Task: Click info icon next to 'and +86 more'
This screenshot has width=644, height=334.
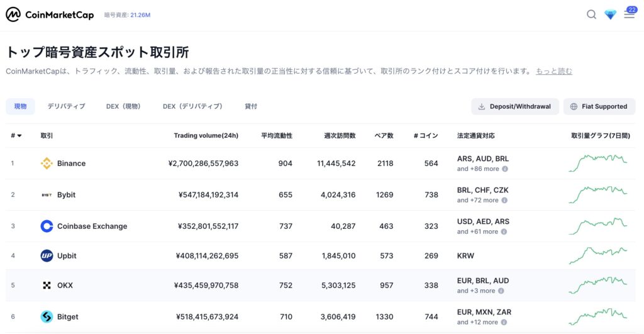Action: pos(504,169)
